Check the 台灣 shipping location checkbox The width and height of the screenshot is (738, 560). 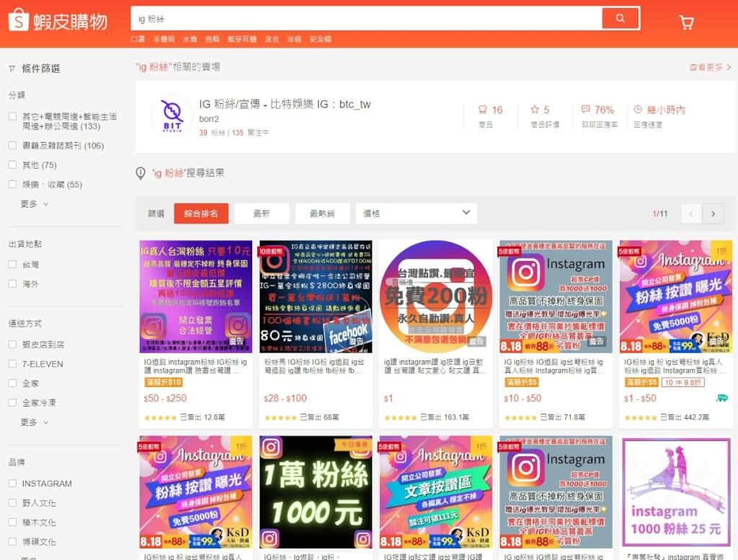[x=13, y=265]
